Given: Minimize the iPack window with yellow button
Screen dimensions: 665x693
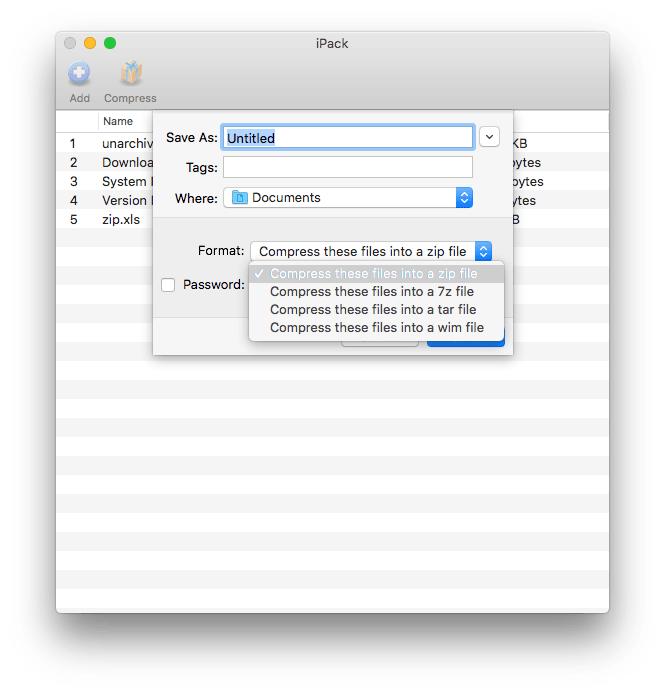Looking at the screenshot, I should click(90, 43).
